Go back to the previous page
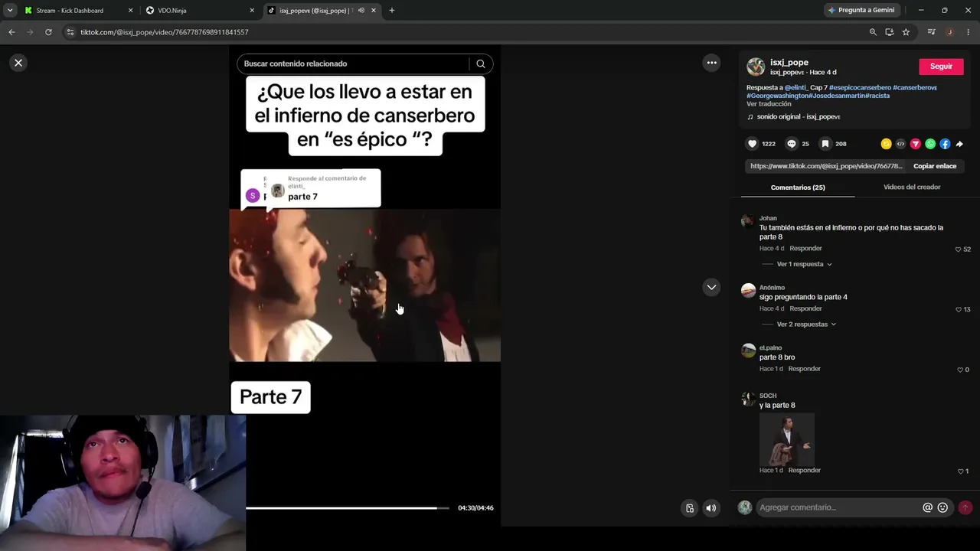Image resolution: width=980 pixels, height=551 pixels. 11,32
